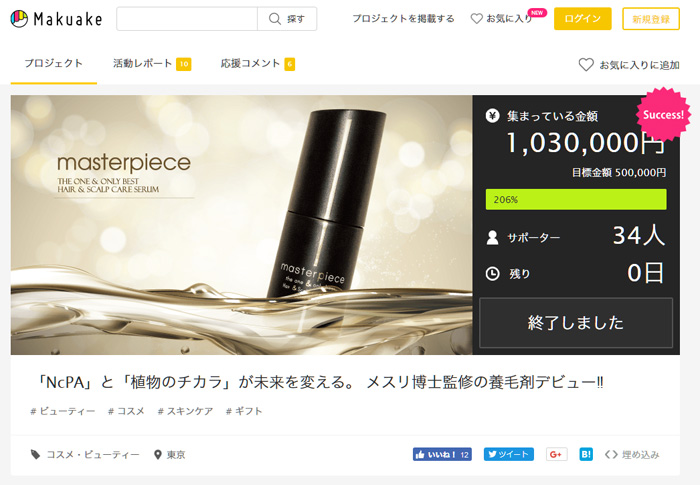Click the Twitter ツイート button
The image size is (700, 485).
509,454
